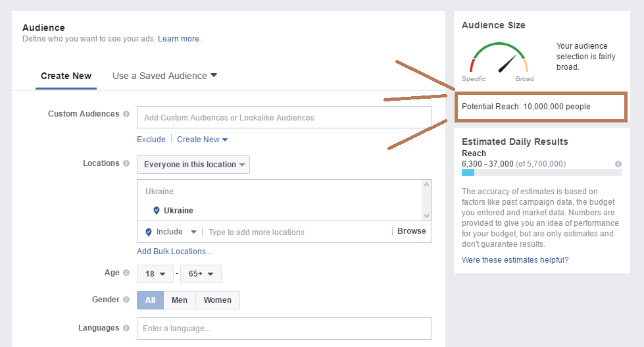Open minimum age 18 dropdown

pos(155,274)
